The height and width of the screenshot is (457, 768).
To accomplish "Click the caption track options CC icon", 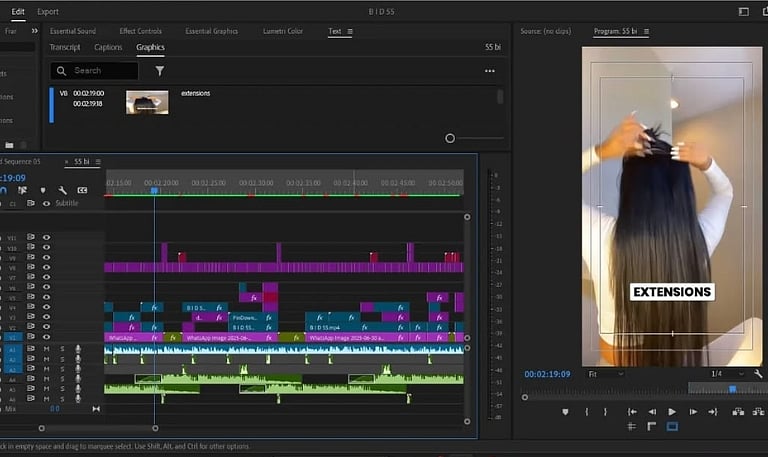I will click(x=82, y=190).
